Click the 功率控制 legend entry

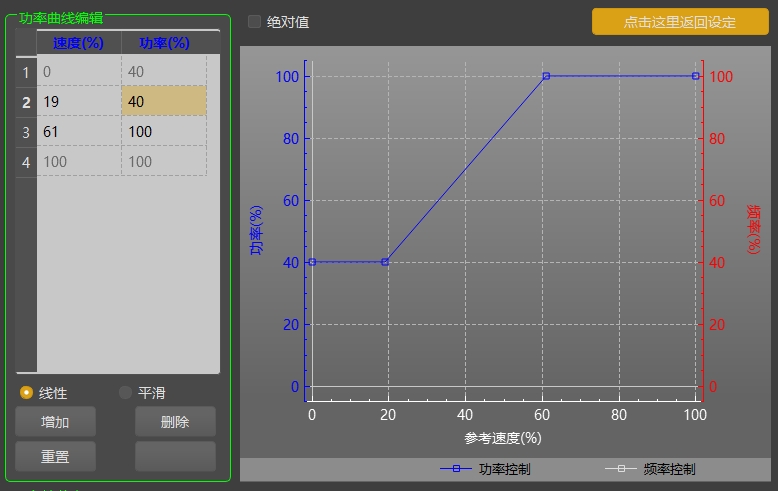tap(485, 469)
